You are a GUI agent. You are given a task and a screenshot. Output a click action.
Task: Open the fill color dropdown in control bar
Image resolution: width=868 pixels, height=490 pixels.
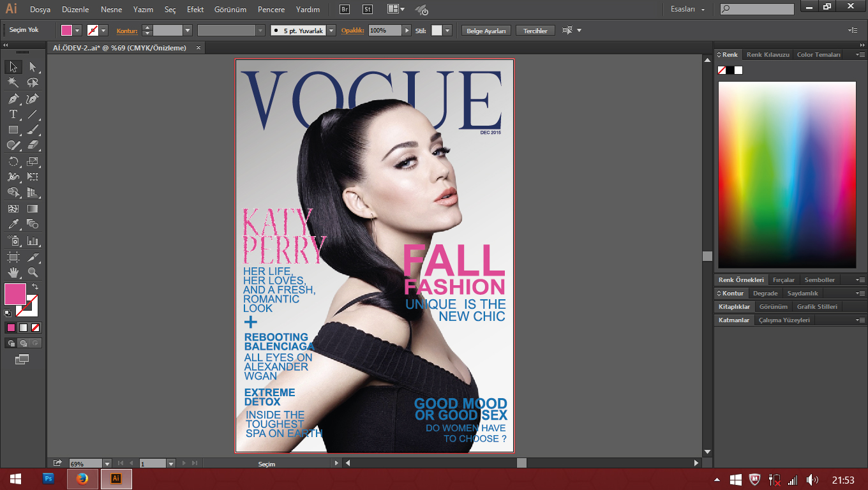pyautogui.click(x=78, y=30)
